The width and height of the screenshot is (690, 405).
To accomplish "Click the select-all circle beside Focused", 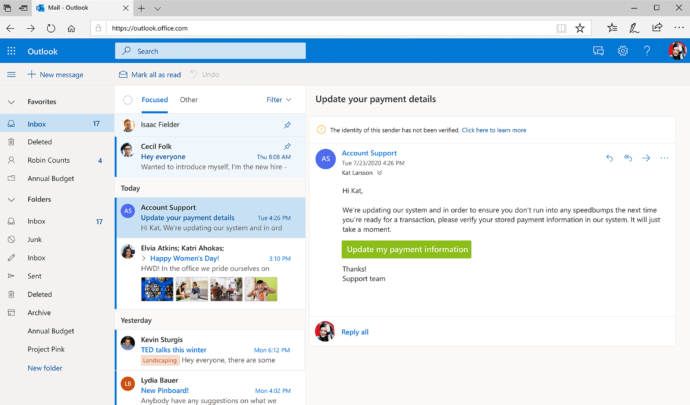I will click(128, 100).
